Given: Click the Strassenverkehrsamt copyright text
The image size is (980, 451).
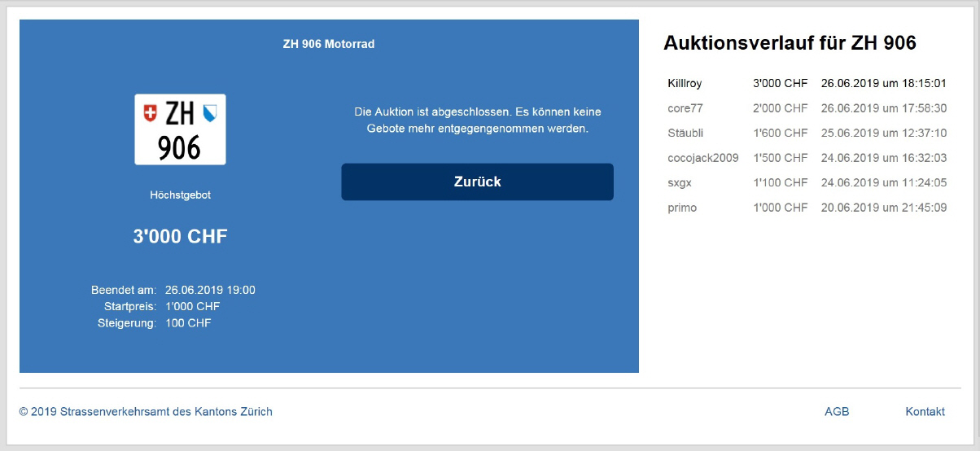Looking at the screenshot, I should (x=146, y=412).
